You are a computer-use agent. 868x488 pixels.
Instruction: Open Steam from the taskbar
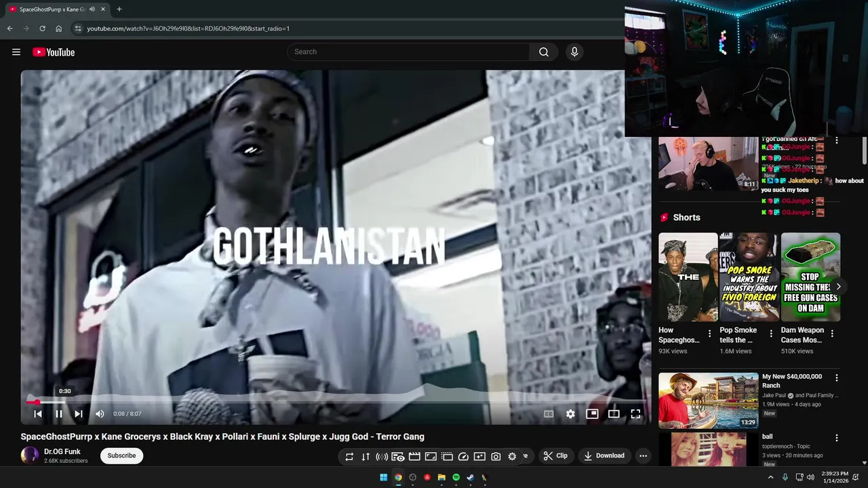coord(470,477)
